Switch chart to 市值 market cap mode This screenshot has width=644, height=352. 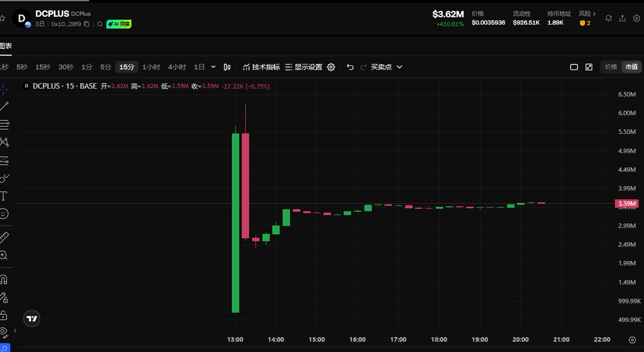[x=631, y=67]
